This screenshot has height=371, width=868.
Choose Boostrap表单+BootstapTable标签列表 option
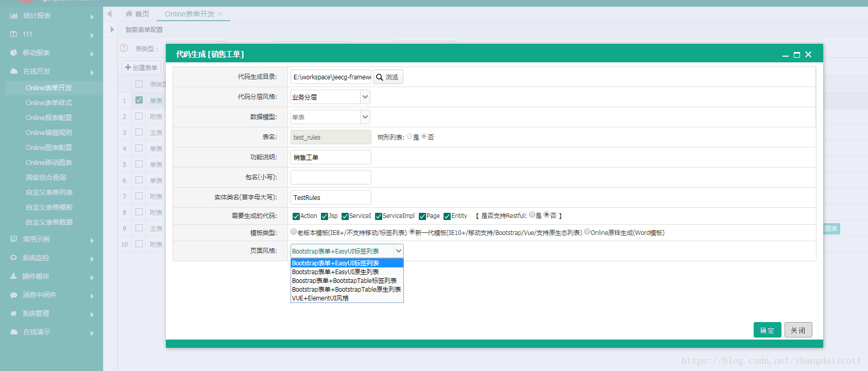tap(347, 281)
